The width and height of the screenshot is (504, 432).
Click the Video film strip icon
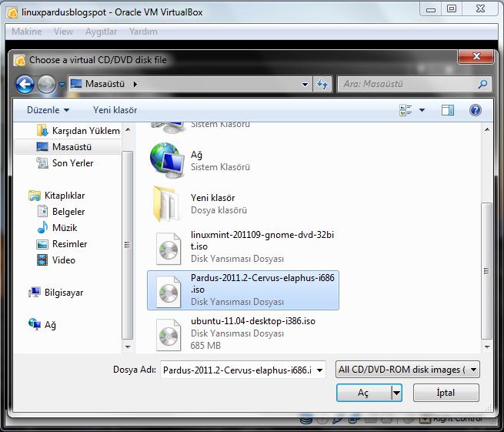(x=42, y=260)
